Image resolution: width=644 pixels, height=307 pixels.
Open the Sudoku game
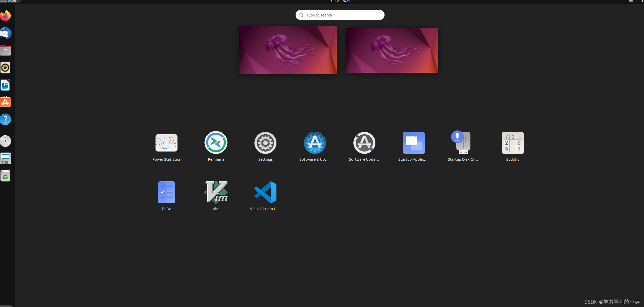click(513, 143)
